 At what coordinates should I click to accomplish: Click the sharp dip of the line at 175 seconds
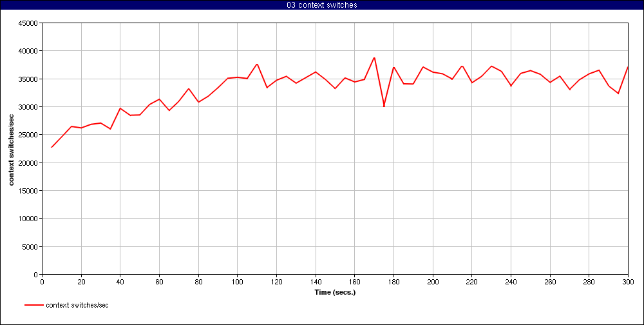pos(384,106)
